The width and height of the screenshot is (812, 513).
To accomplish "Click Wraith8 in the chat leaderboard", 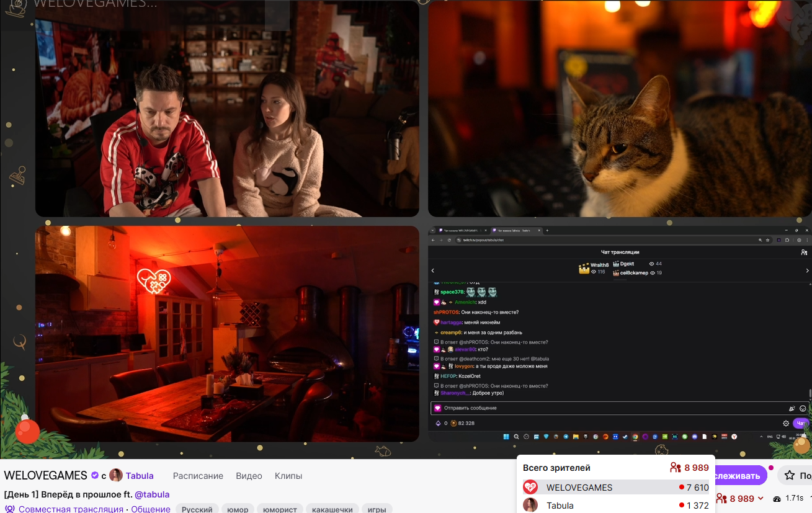I will [x=592, y=268].
